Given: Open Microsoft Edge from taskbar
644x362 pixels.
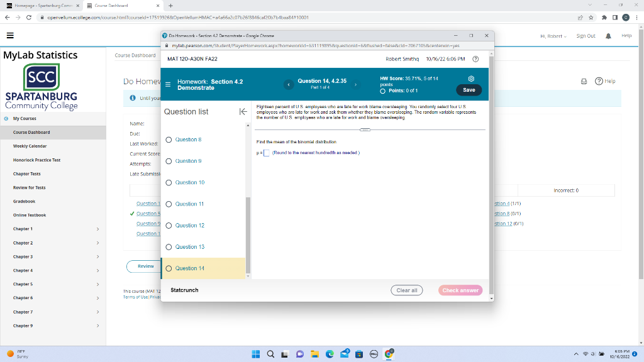Looking at the screenshot, I should click(x=330, y=354).
